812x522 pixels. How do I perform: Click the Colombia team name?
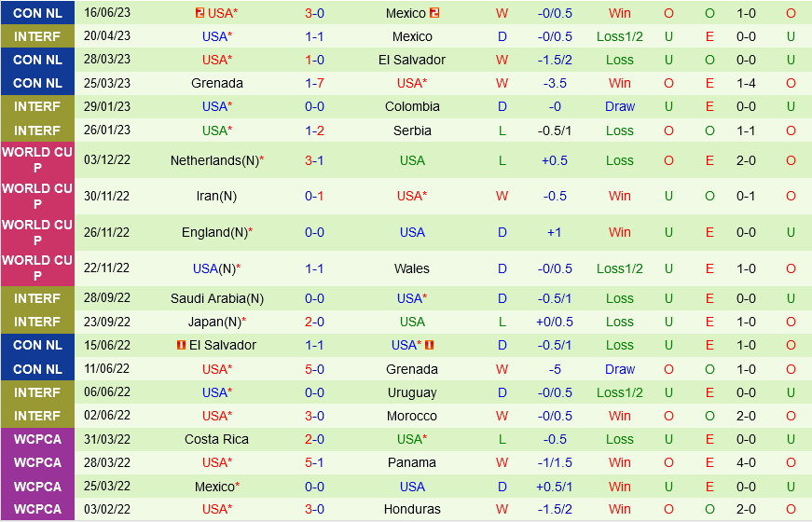(411, 106)
